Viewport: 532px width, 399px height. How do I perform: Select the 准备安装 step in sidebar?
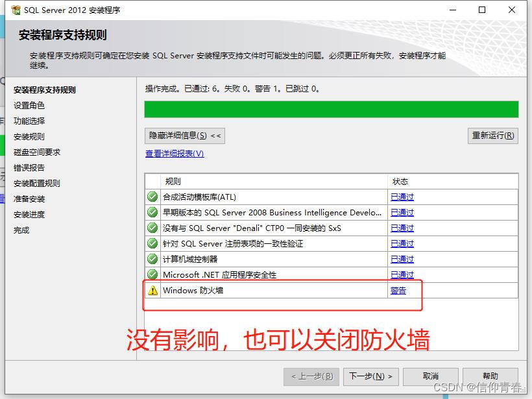[x=29, y=199]
